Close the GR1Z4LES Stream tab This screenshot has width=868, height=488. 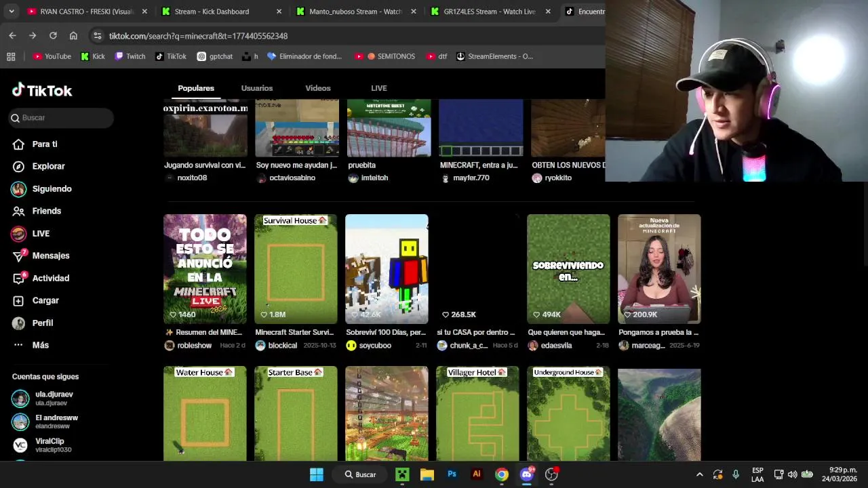[548, 12]
